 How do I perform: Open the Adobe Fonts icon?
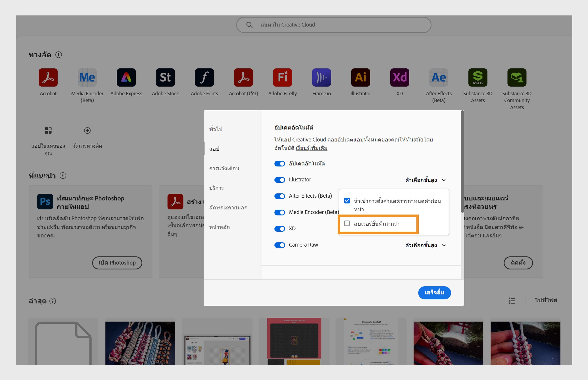coord(204,77)
